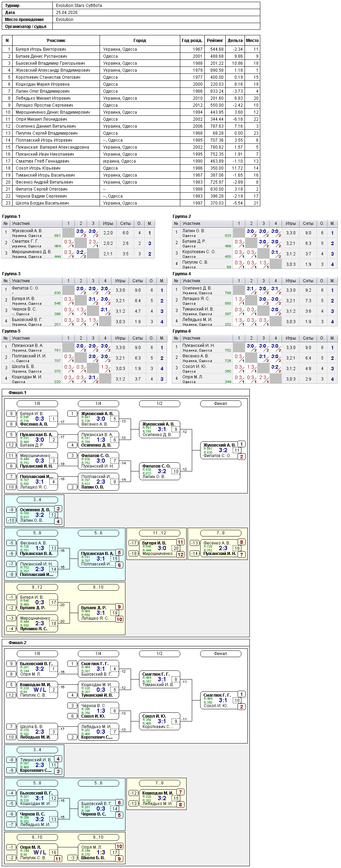Click the 3:2 score of Жуковский vs Филатов final

pos(223,450)
